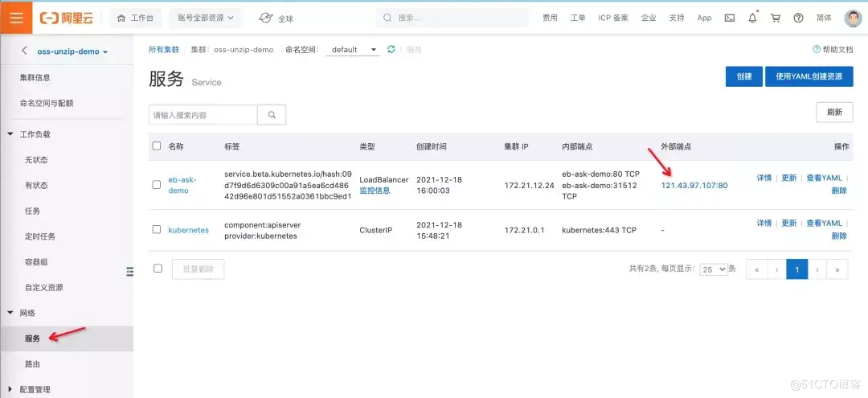Open the kubernetes service link
Image resolution: width=868 pixels, height=398 pixels.
click(x=188, y=230)
